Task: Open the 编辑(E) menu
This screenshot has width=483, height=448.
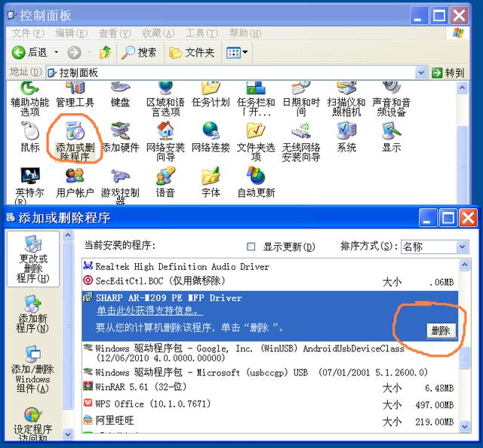Action: [72, 33]
